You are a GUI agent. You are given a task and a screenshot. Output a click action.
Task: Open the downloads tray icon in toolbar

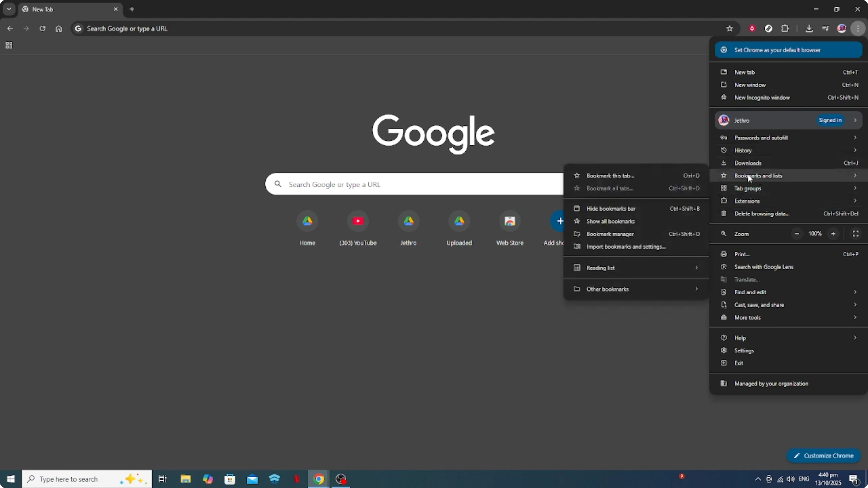809,29
